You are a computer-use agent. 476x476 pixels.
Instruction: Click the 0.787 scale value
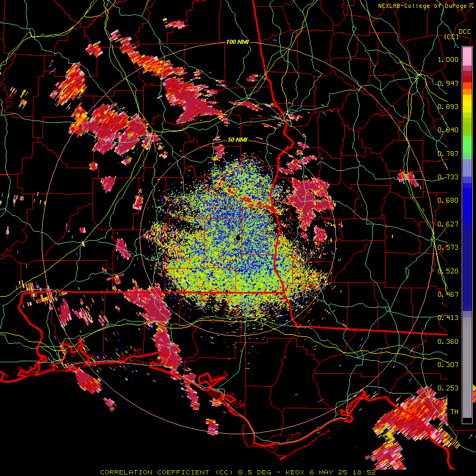pyautogui.click(x=448, y=153)
